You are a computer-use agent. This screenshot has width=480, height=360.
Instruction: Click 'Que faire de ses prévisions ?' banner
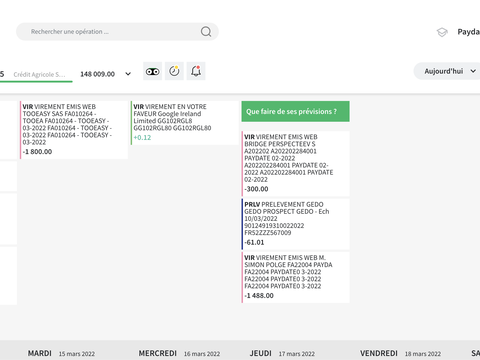[296, 111]
